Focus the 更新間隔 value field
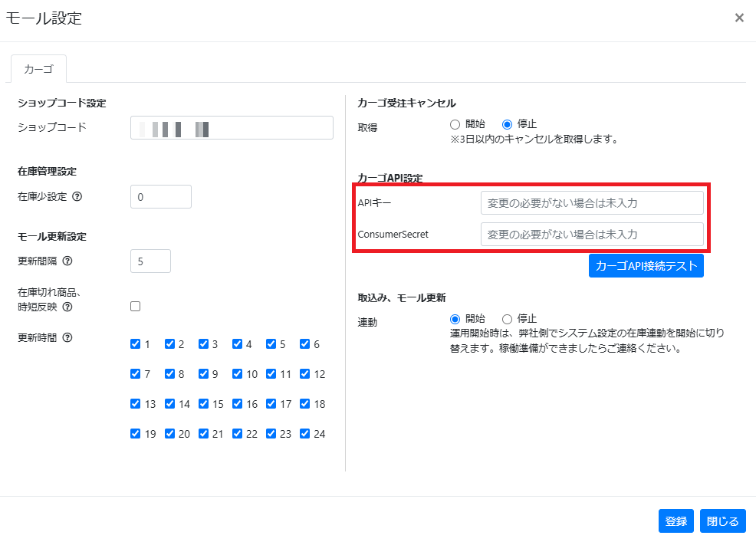 click(x=150, y=261)
